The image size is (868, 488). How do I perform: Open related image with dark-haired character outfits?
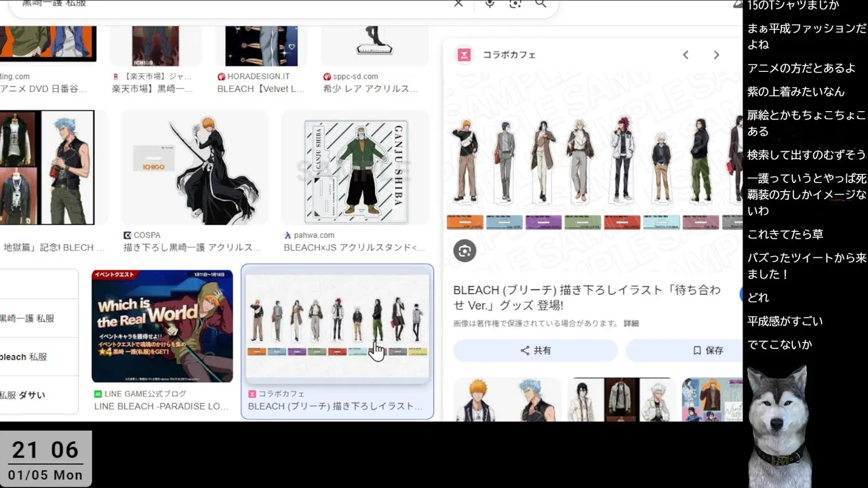coord(621,400)
